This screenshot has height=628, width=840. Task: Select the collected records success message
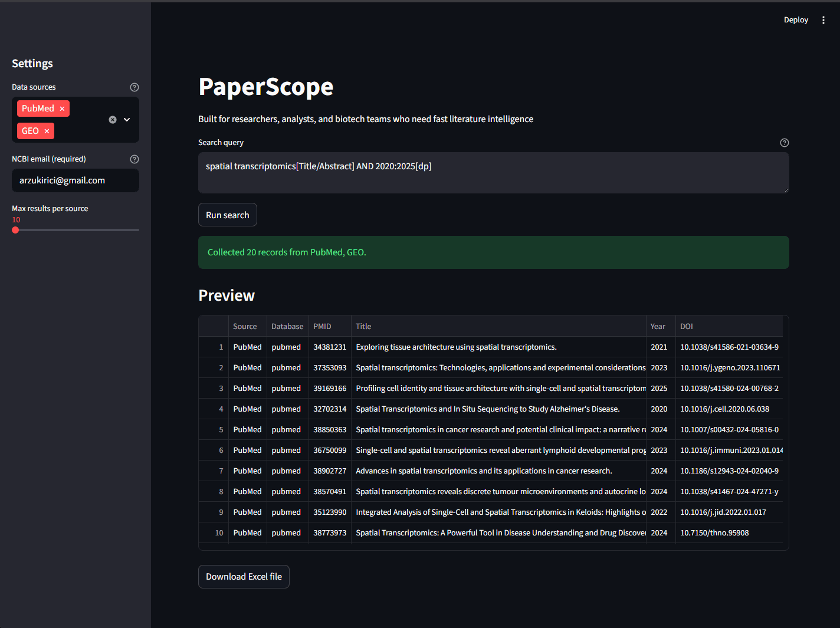(286, 252)
